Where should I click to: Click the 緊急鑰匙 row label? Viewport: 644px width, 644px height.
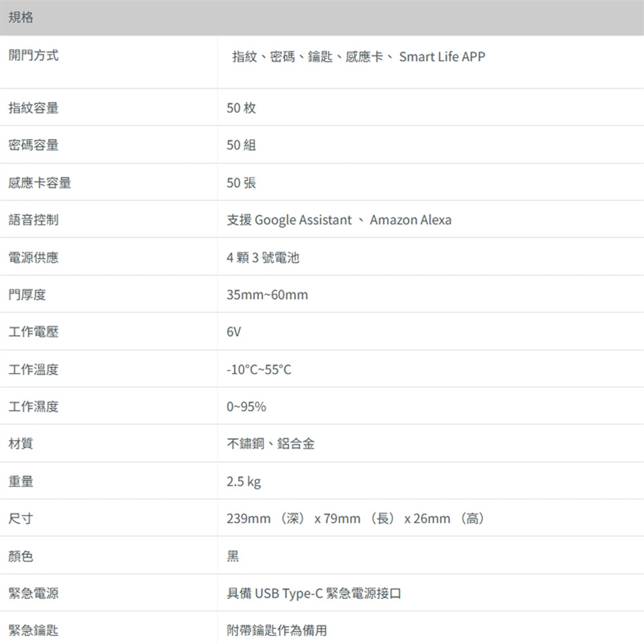pyautogui.click(x=34, y=631)
